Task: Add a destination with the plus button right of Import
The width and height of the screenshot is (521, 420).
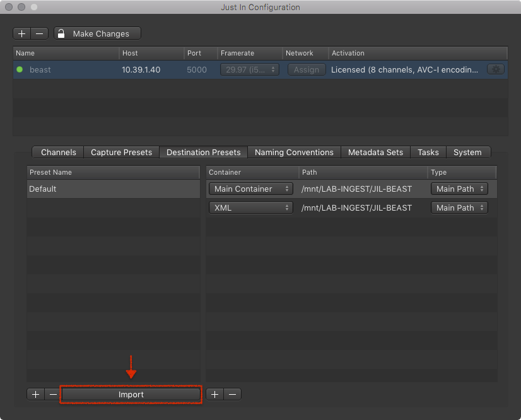Action: [x=215, y=394]
